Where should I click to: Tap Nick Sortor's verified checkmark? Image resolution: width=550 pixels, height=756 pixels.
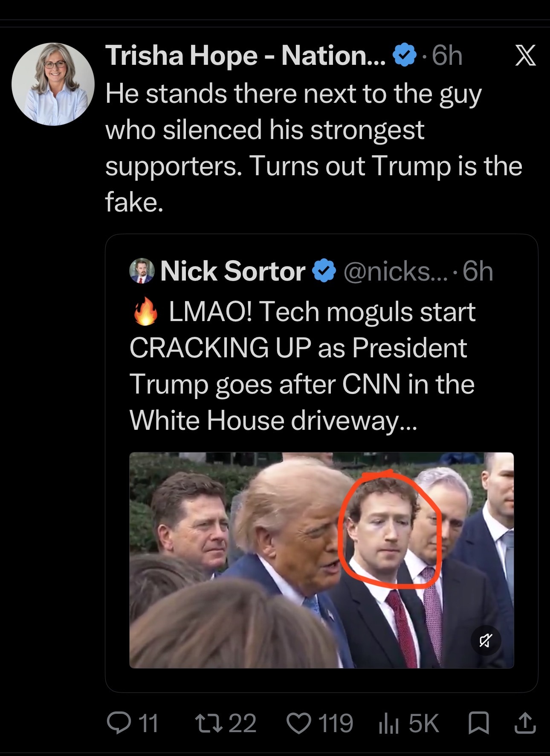(x=324, y=271)
